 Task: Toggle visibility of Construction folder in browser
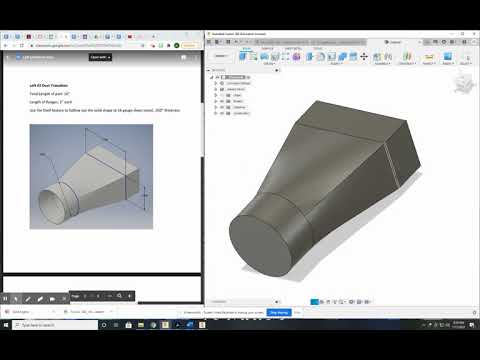point(222,113)
